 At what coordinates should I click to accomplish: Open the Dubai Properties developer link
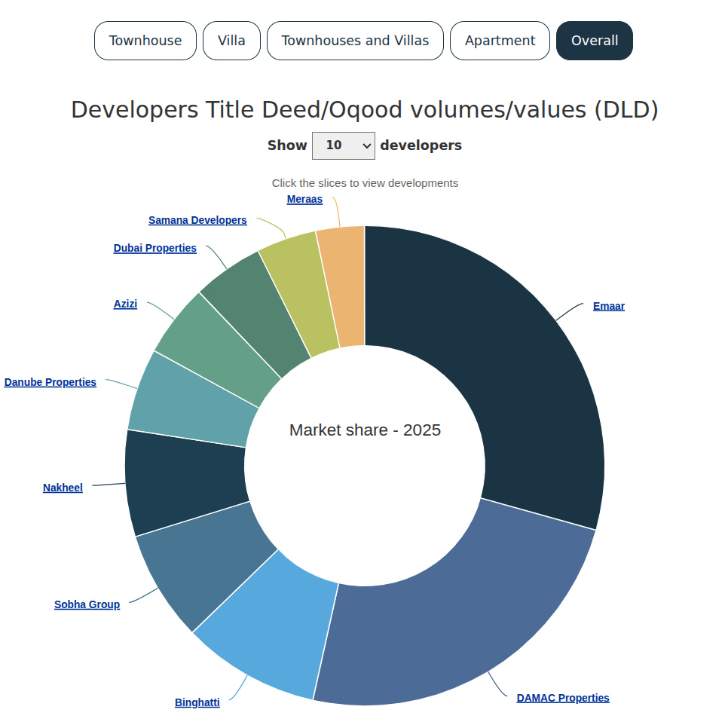pyautogui.click(x=154, y=248)
